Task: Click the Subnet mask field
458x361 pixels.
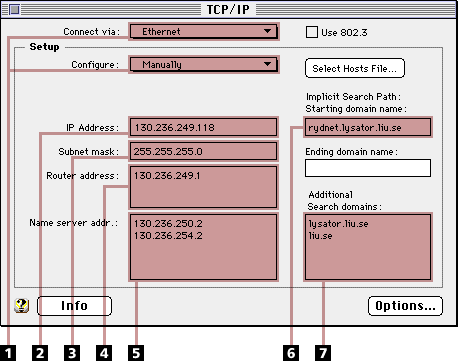Action: point(203,151)
